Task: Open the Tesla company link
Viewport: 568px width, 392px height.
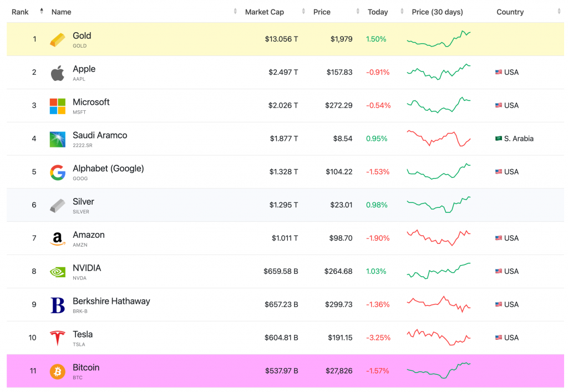Action: [83, 334]
